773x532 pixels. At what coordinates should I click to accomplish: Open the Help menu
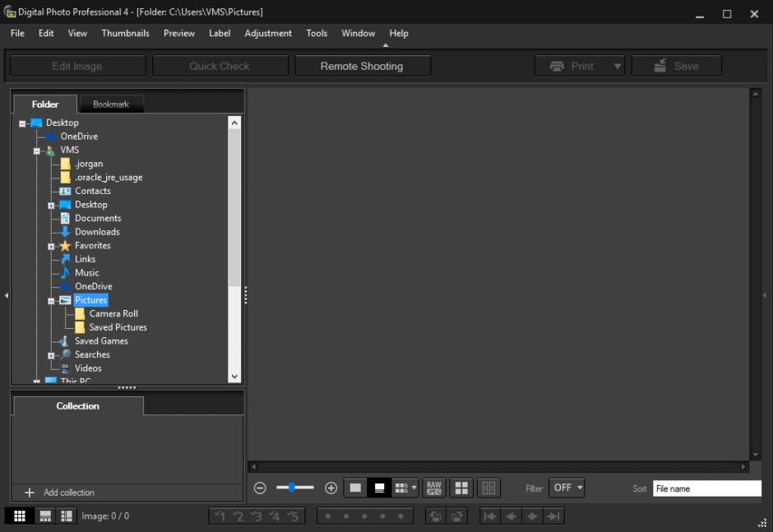(399, 33)
